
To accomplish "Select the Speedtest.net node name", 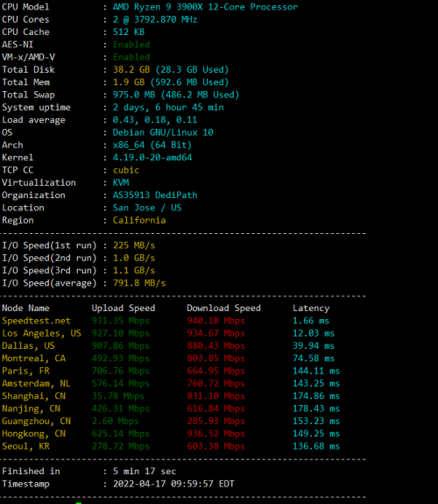I will 36,321.
